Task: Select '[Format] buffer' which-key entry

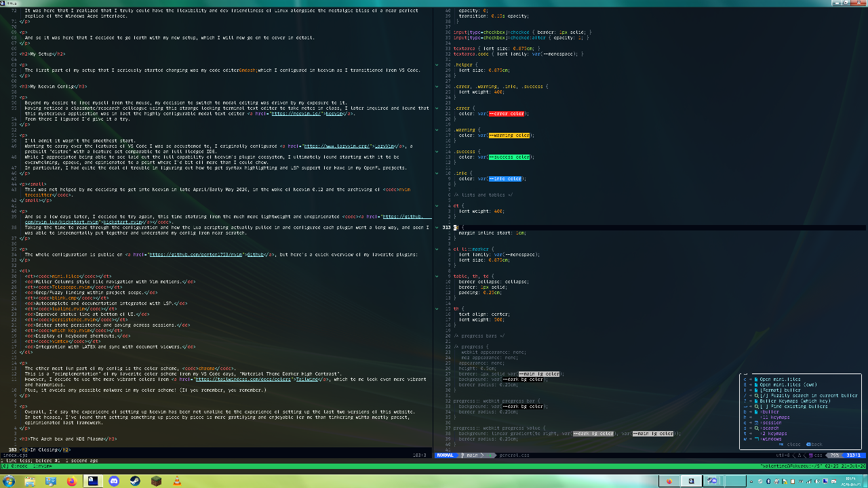Action: pyautogui.click(x=780, y=390)
